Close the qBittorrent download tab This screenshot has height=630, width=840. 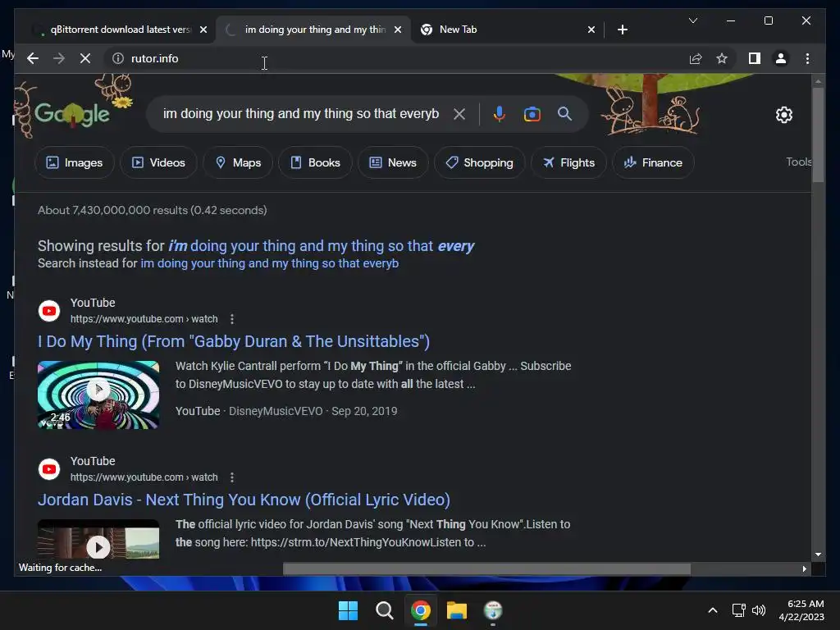click(203, 30)
